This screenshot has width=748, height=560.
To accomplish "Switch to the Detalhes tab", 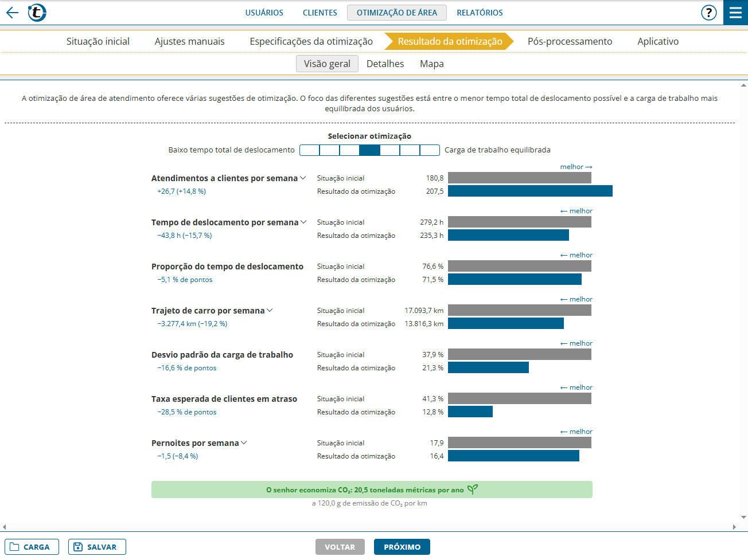I will point(385,64).
